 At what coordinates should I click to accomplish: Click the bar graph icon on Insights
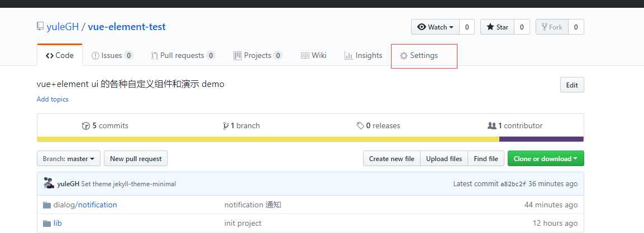click(349, 56)
